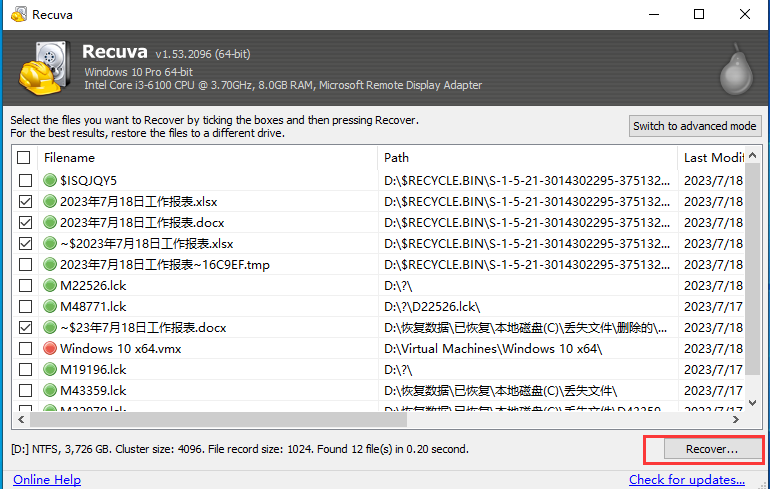Screen dimensions: 770x489
Task: Click the horizontal scrollbar left arrow
Action: click(x=21, y=419)
